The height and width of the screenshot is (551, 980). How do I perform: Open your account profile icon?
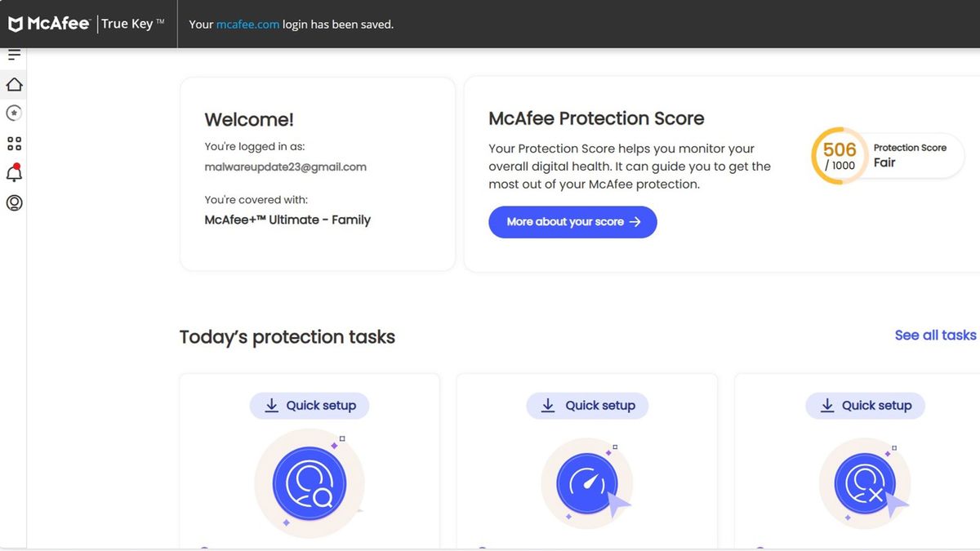tap(14, 203)
